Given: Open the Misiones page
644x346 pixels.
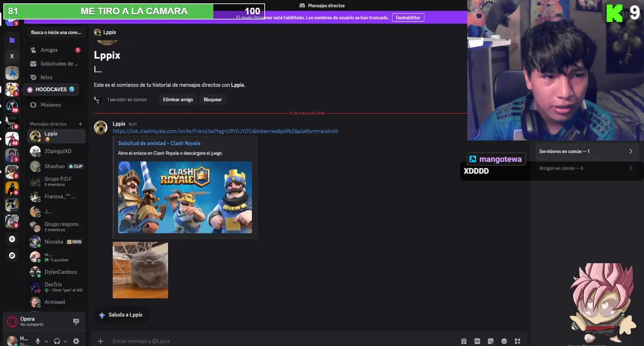Looking at the screenshot, I should pos(55,105).
